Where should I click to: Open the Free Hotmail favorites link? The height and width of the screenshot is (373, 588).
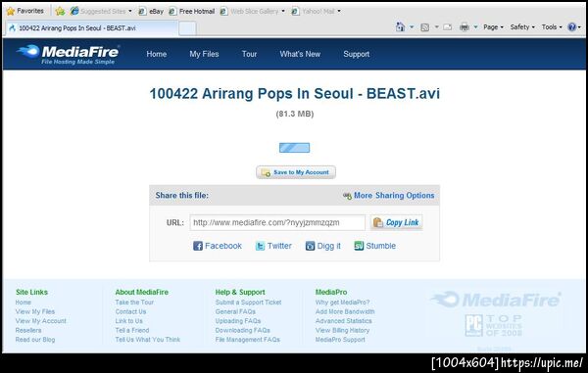(192, 11)
